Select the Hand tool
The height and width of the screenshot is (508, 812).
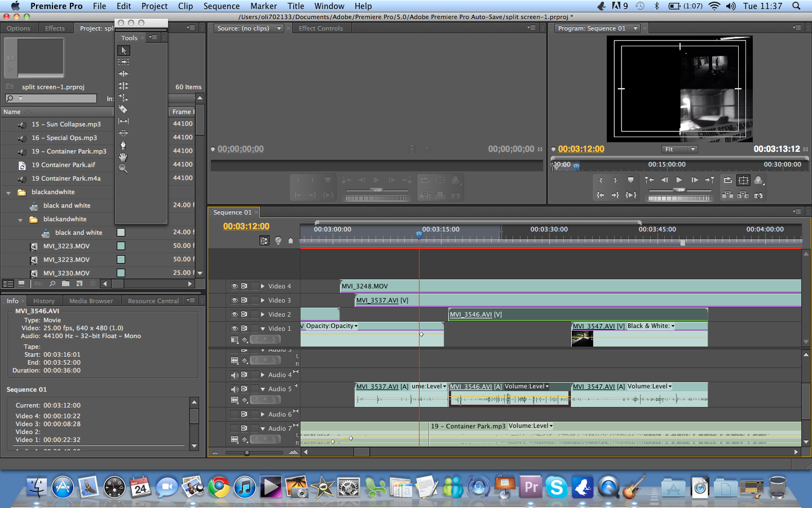[123, 157]
